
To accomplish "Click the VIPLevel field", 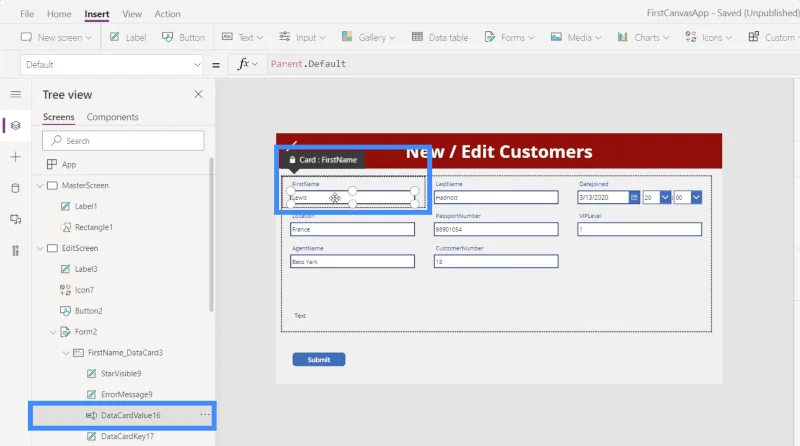I will pos(639,230).
